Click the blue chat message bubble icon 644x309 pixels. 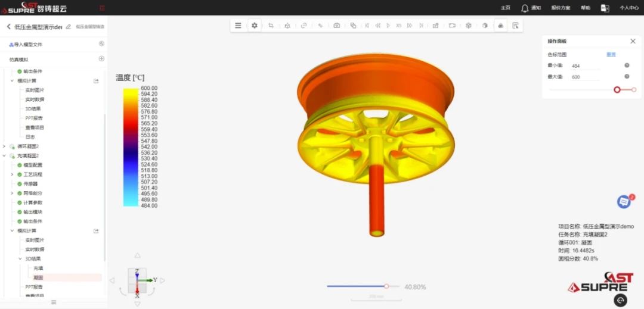[624, 202]
